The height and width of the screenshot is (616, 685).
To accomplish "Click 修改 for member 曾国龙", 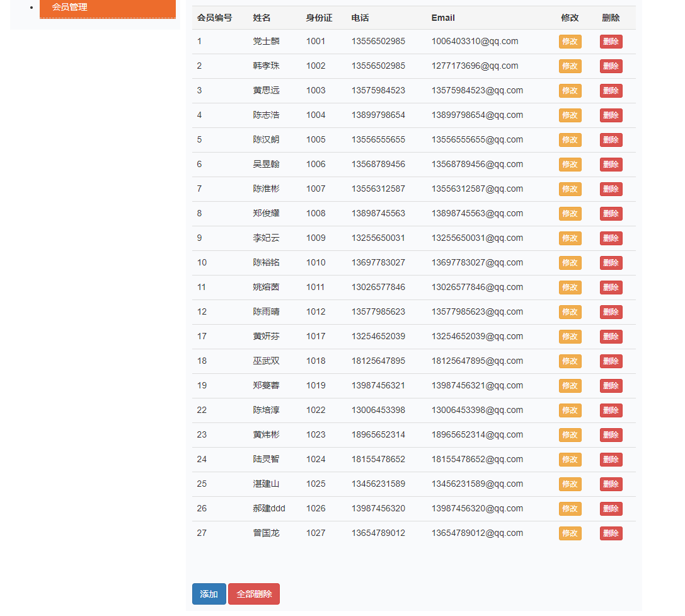I will (x=570, y=533).
